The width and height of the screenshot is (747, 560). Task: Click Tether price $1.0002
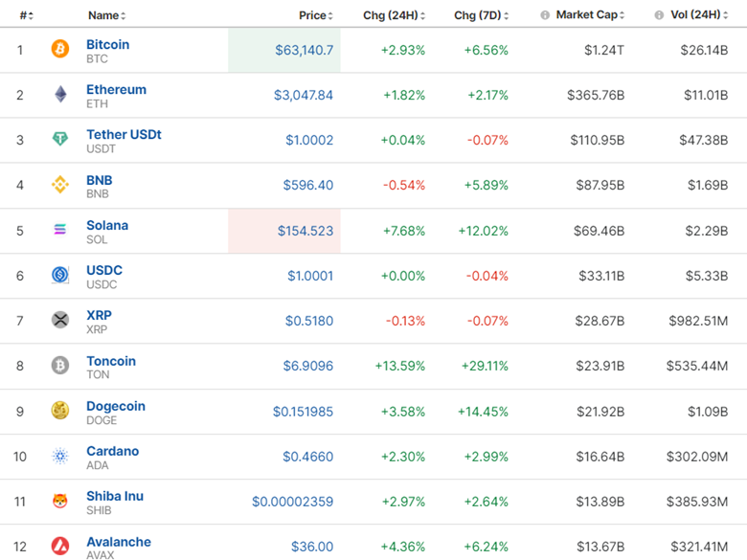[309, 140]
